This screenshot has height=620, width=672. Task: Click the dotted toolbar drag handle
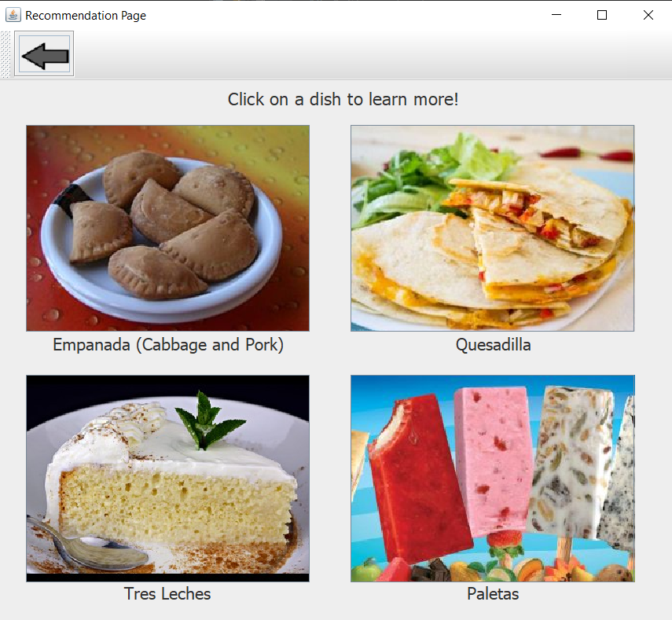pyautogui.click(x=6, y=54)
